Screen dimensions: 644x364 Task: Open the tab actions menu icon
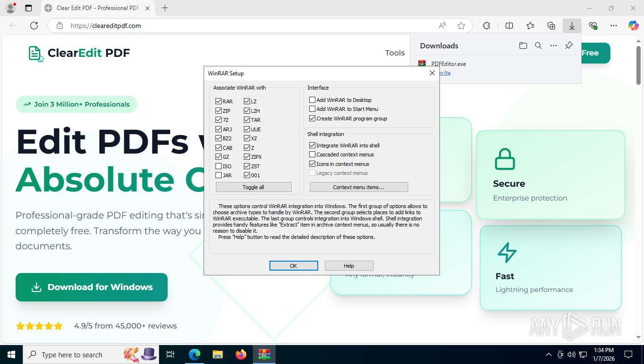tap(28, 8)
